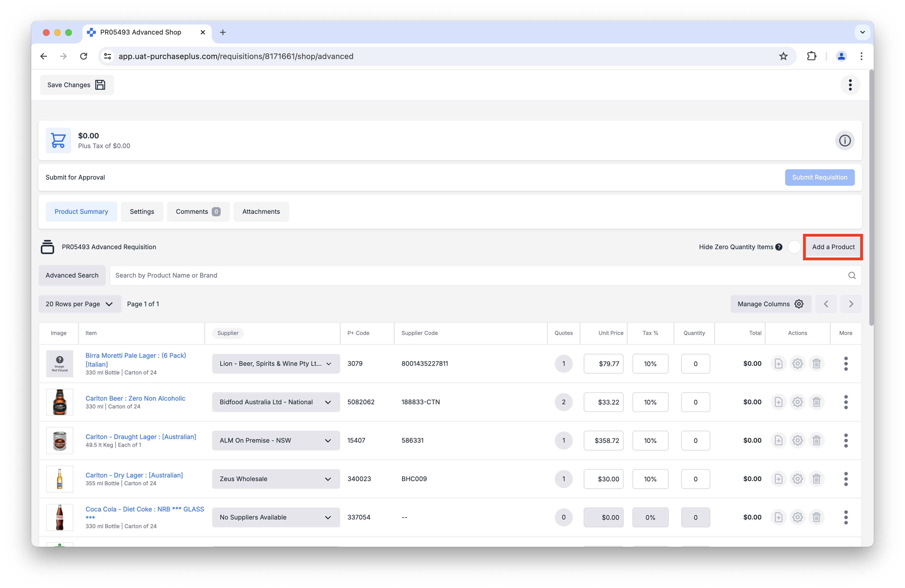This screenshot has height=588, width=905.
Task: Focus Search by Product Name or Brand field
Action: click(x=485, y=275)
